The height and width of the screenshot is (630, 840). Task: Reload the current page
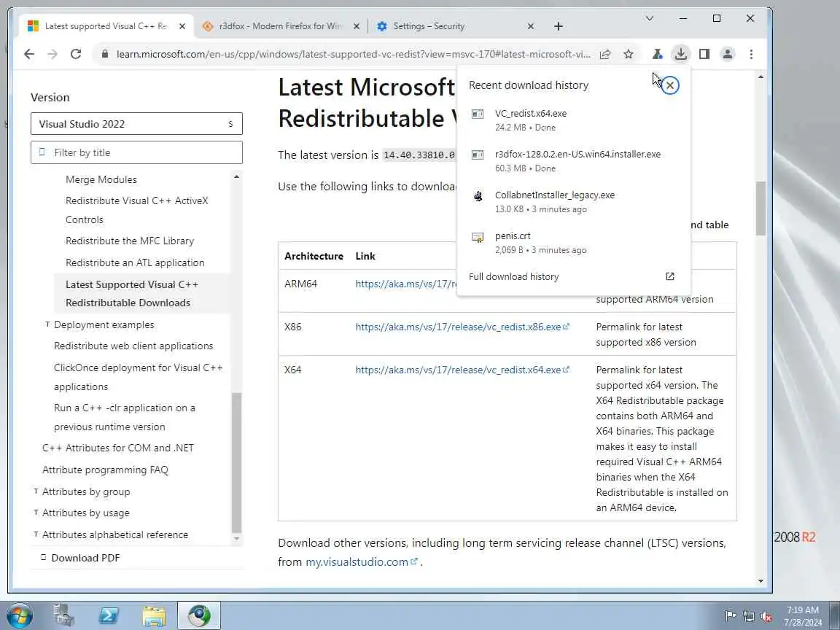click(76, 54)
